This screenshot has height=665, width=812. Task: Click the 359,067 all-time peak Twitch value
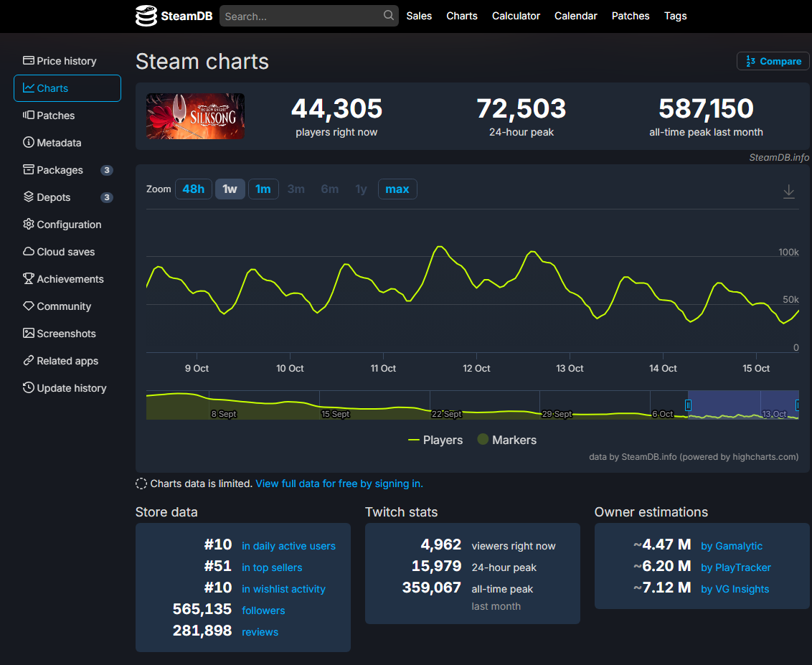[431, 588]
